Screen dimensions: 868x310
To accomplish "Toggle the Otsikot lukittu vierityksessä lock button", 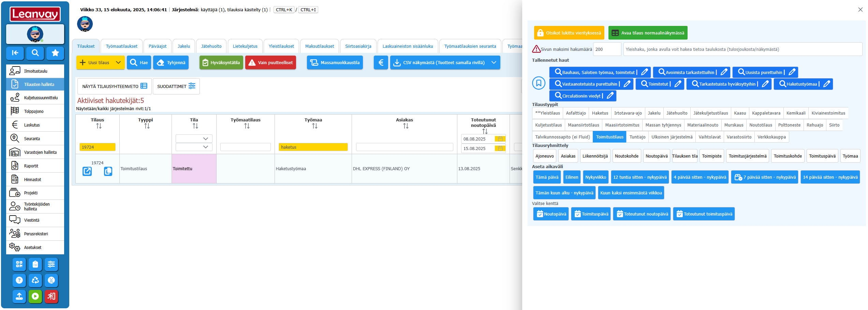I will tap(569, 33).
